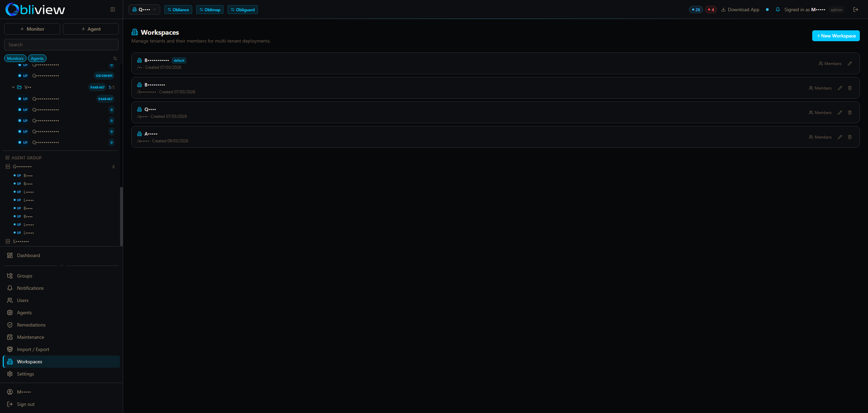This screenshot has width=868, height=413.
Task: Create a New Workspace
Action: [x=836, y=36]
